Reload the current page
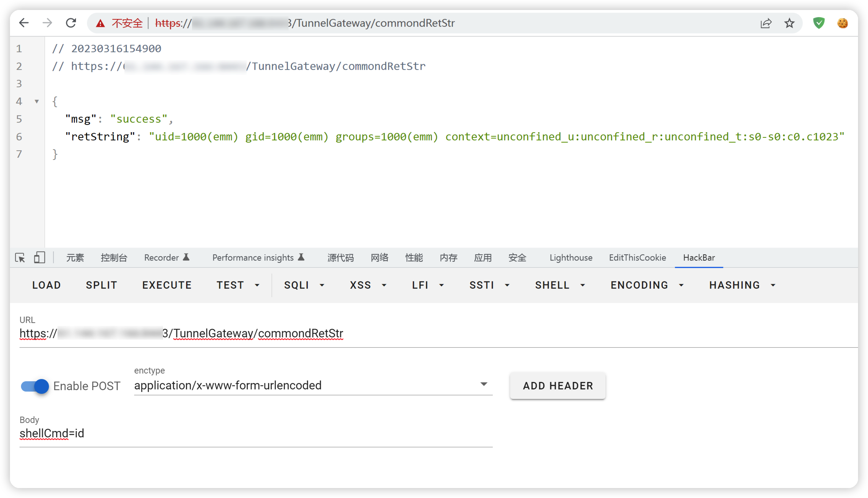868x498 pixels. click(x=71, y=23)
